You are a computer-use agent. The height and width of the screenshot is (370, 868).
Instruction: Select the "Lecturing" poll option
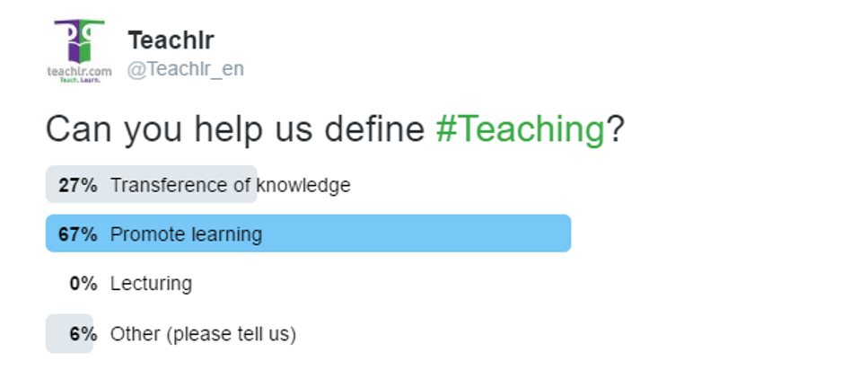(x=151, y=284)
